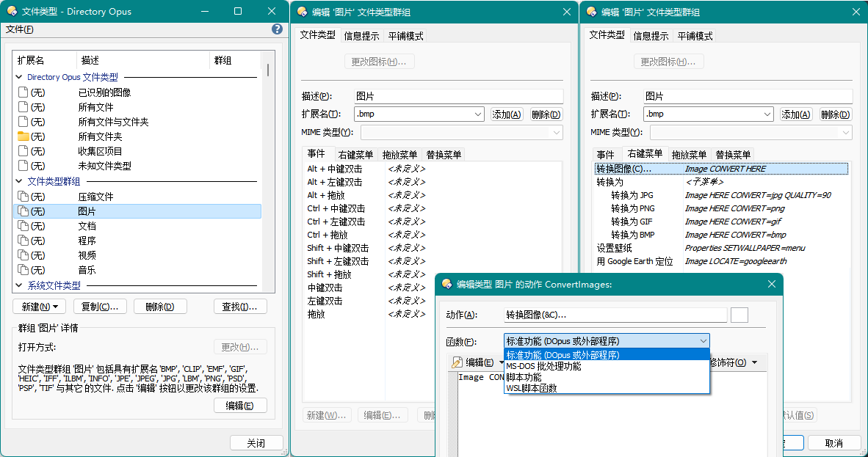Open the 文件 menu
Screen dimensions: 868x457
20,29
